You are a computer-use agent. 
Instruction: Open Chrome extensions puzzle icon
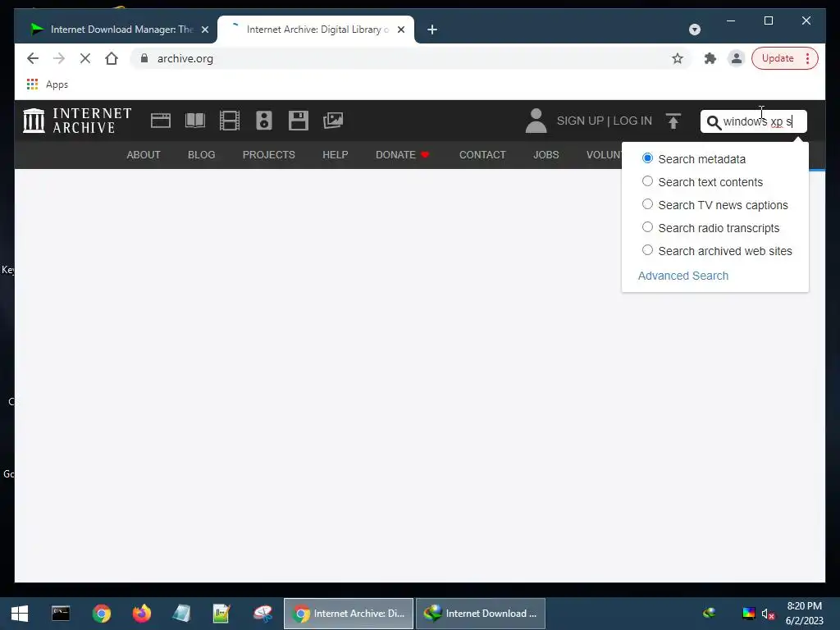point(710,58)
